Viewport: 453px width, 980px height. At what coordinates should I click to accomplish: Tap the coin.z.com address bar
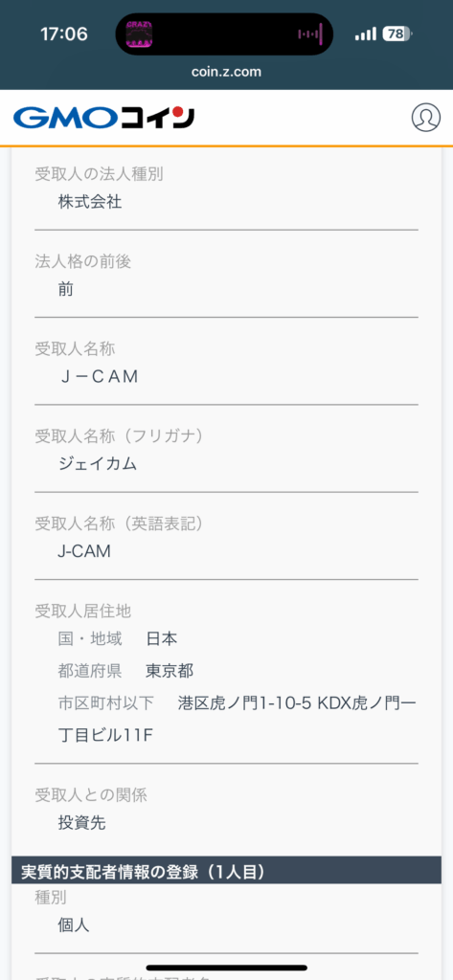click(x=226, y=71)
